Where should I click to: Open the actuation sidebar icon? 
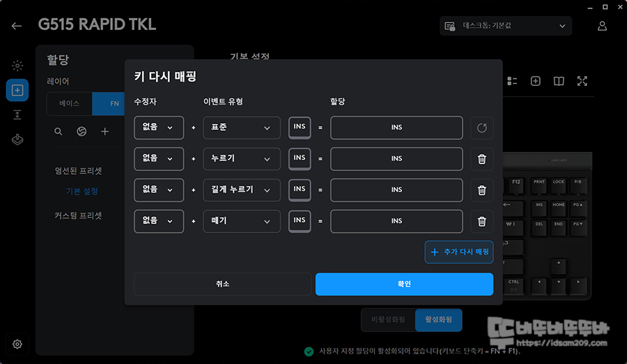point(17,115)
